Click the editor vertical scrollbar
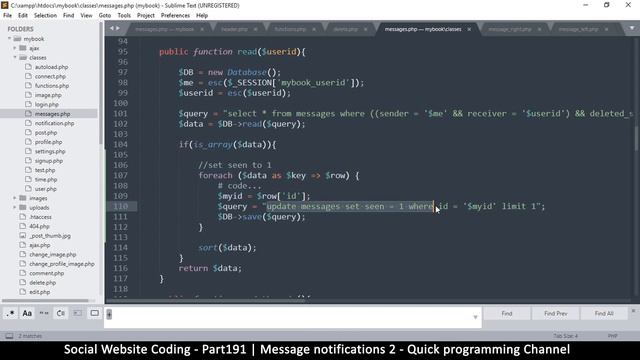Viewport: 640px width, 360px height. 637,139
